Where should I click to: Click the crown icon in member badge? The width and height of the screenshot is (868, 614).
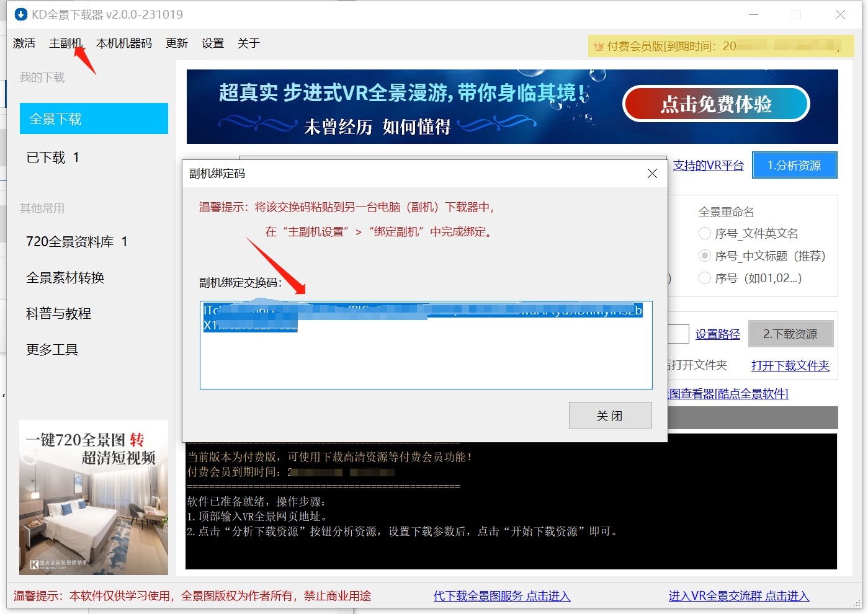(599, 47)
